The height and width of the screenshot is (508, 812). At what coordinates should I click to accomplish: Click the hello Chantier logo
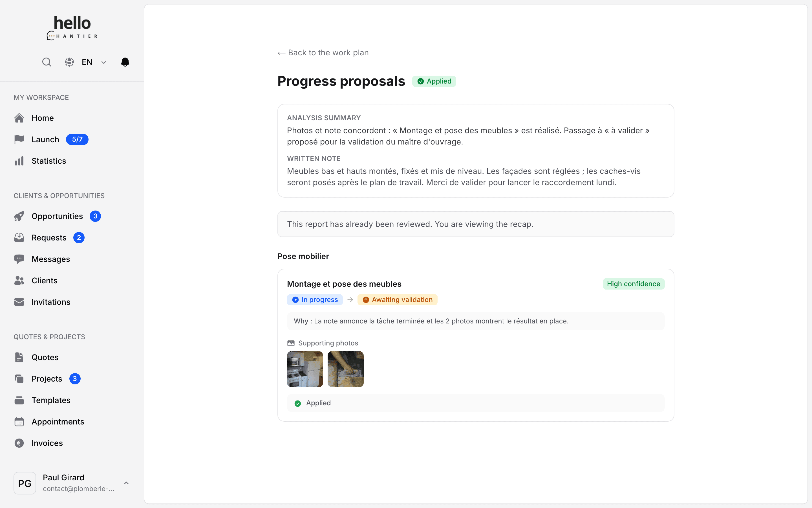pos(72,28)
